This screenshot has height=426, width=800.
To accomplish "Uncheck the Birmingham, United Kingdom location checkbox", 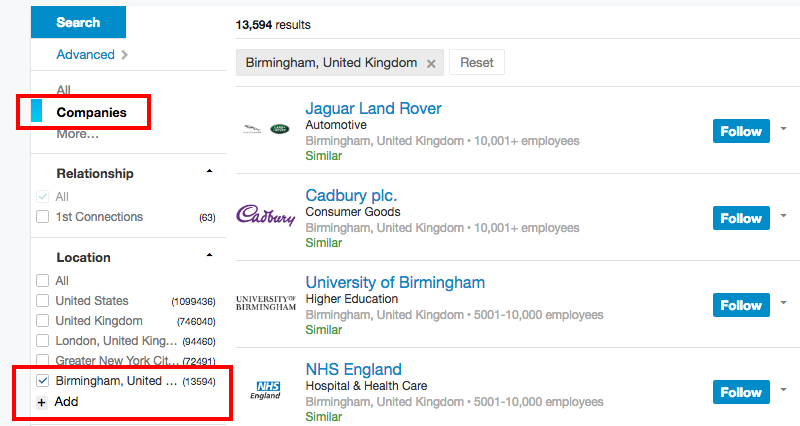I will tap(42, 381).
